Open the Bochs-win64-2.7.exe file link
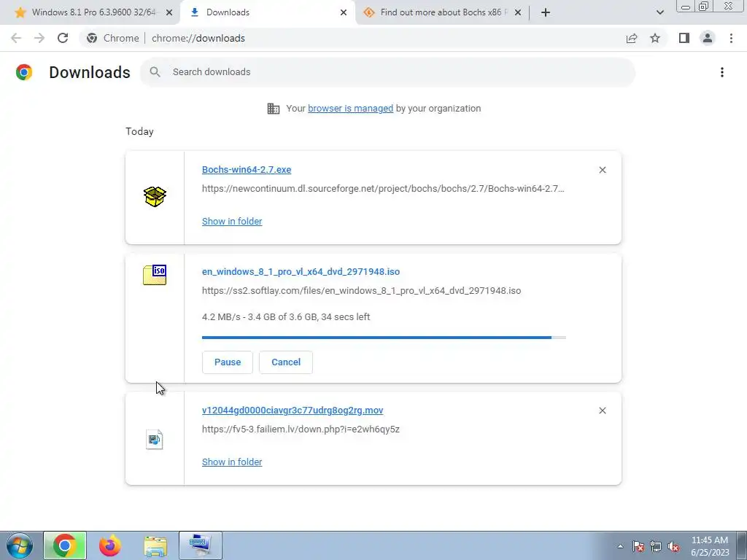 pyautogui.click(x=247, y=170)
